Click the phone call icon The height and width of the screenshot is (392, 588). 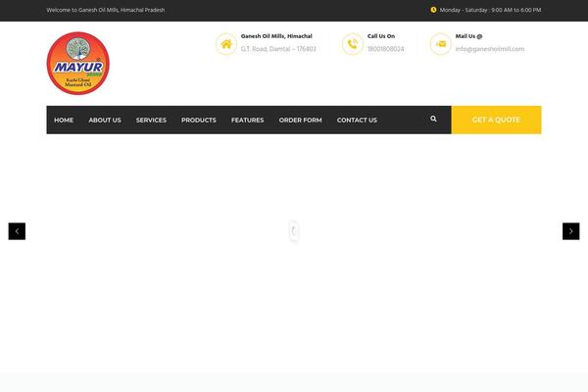[x=353, y=44]
